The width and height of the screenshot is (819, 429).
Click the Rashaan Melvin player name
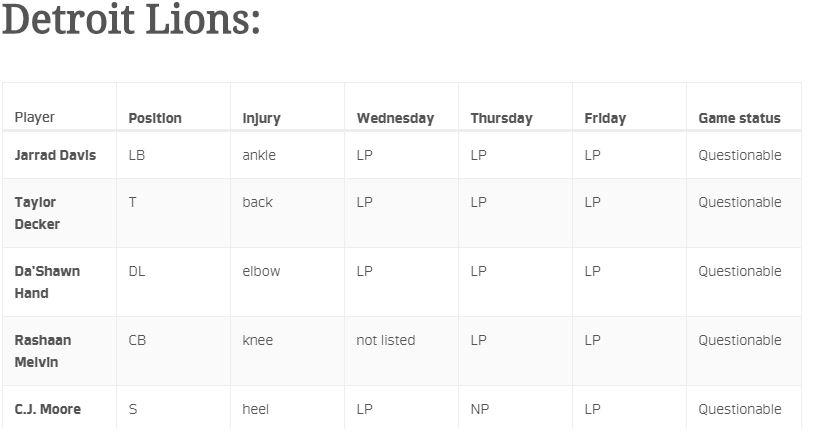coord(43,351)
